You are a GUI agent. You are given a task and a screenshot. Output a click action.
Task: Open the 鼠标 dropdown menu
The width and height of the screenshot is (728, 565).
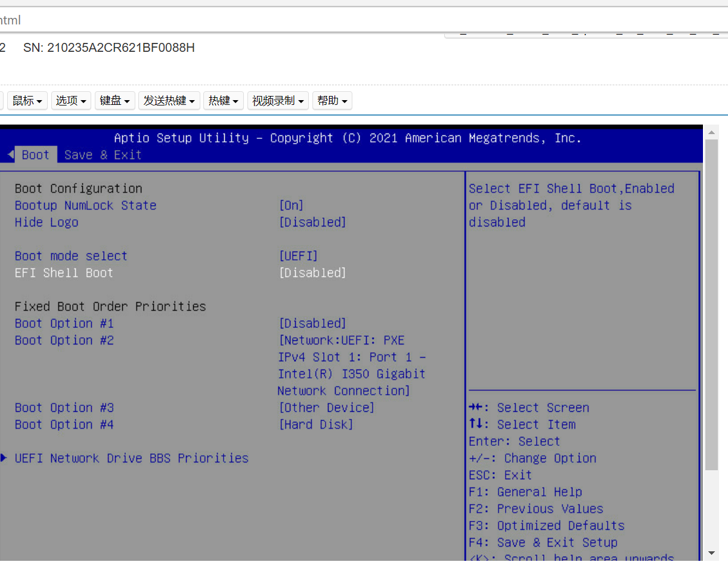(x=27, y=101)
